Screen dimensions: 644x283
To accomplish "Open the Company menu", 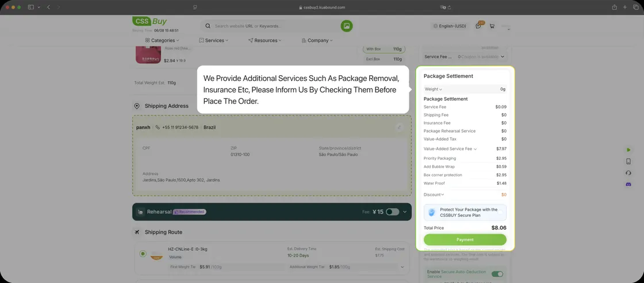I will 317,40.
